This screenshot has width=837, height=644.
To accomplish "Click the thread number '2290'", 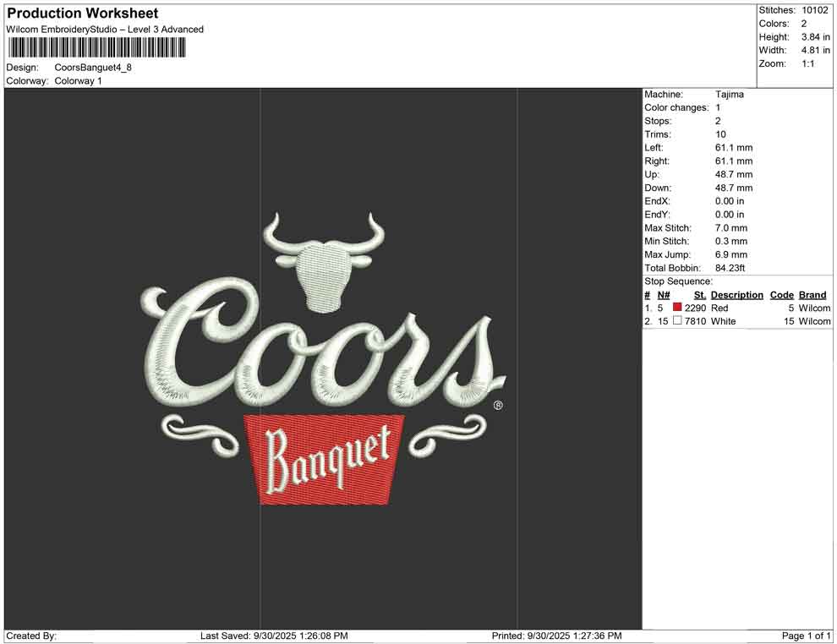I will [x=695, y=308].
